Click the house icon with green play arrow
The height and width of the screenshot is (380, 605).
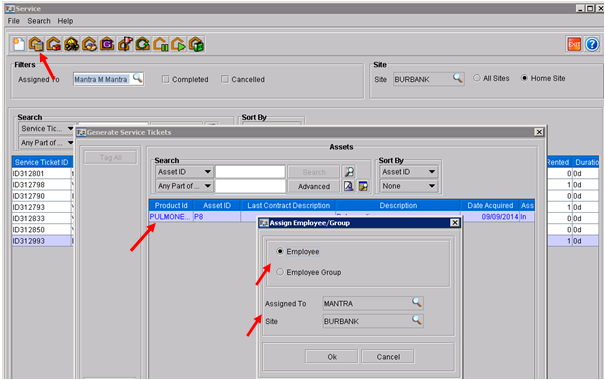click(178, 44)
